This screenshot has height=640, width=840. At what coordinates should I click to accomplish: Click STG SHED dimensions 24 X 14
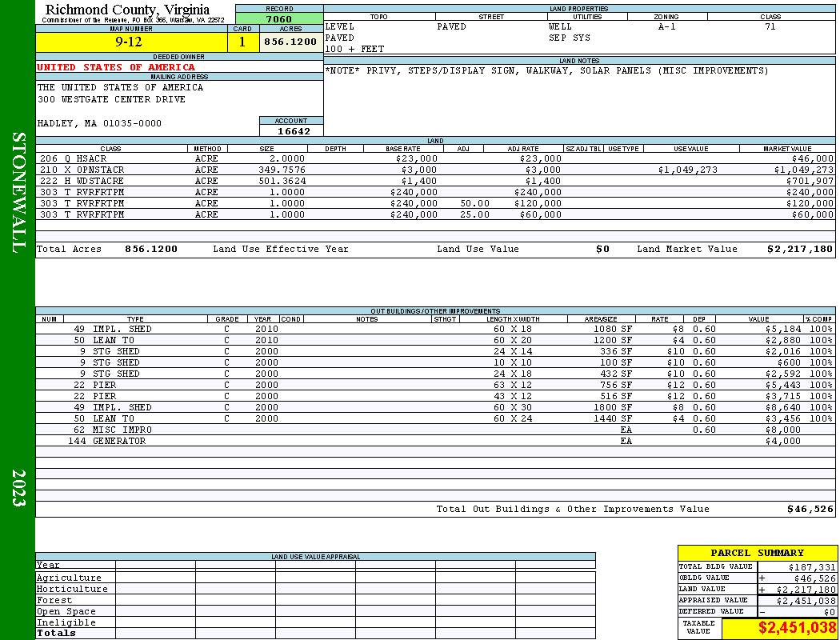513,351
